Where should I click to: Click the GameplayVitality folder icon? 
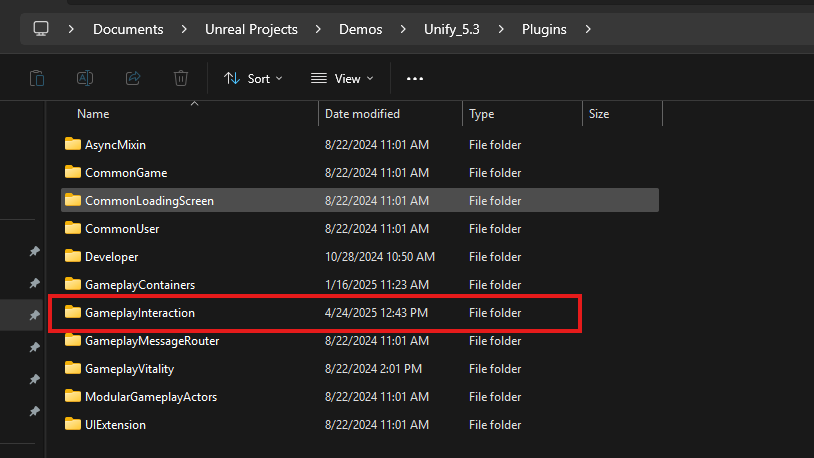[x=73, y=369]
